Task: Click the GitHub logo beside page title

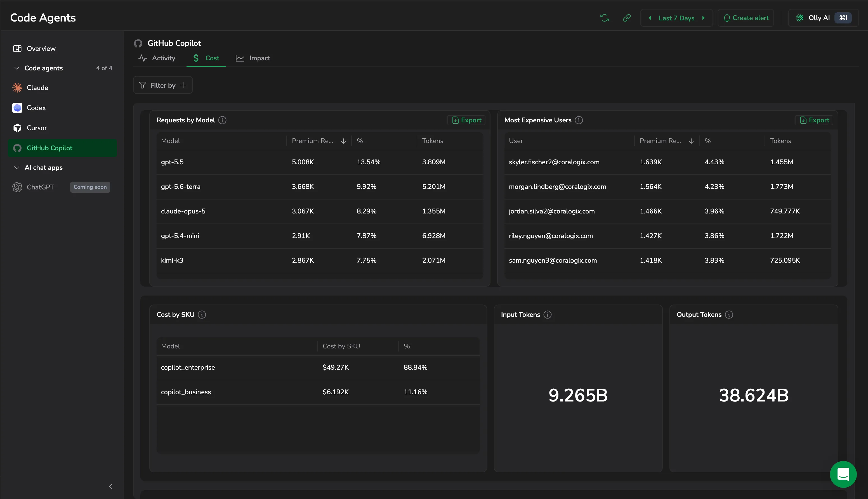Action: (138, 43)
